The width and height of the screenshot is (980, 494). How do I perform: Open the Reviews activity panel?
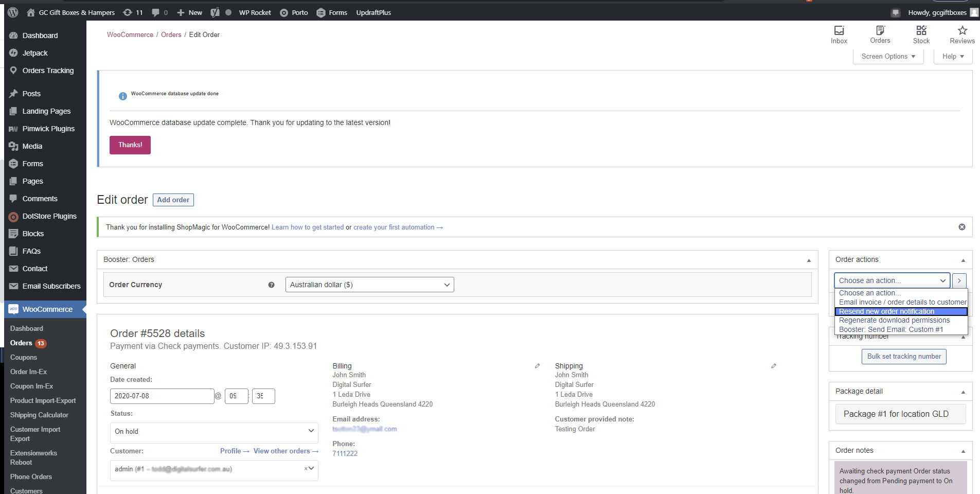coord(962,34)
